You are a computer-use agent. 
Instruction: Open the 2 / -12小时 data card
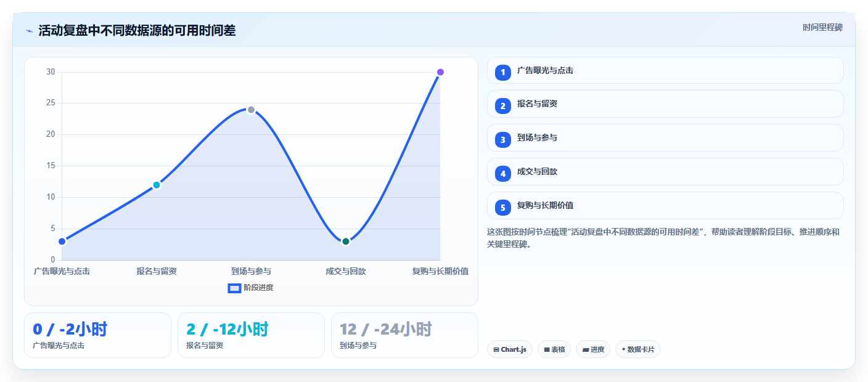pos(251,335)
